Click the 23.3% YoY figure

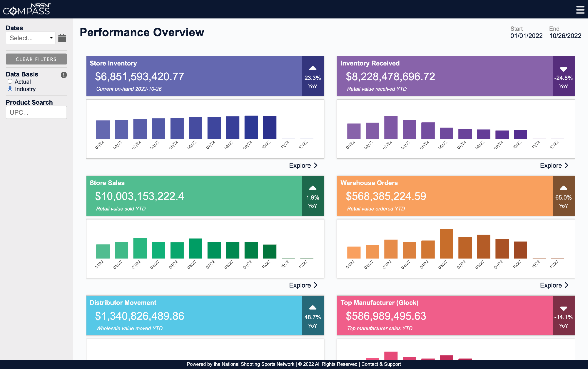click(x=312, y=78)
